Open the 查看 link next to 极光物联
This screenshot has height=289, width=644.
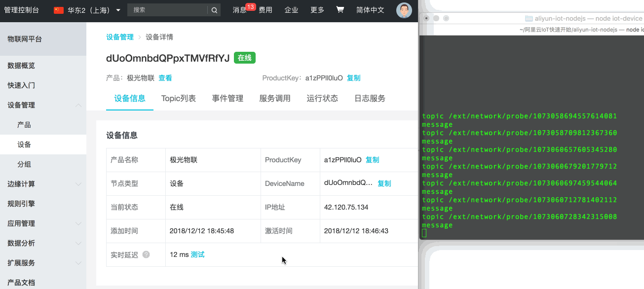click(x=165, y=77)
